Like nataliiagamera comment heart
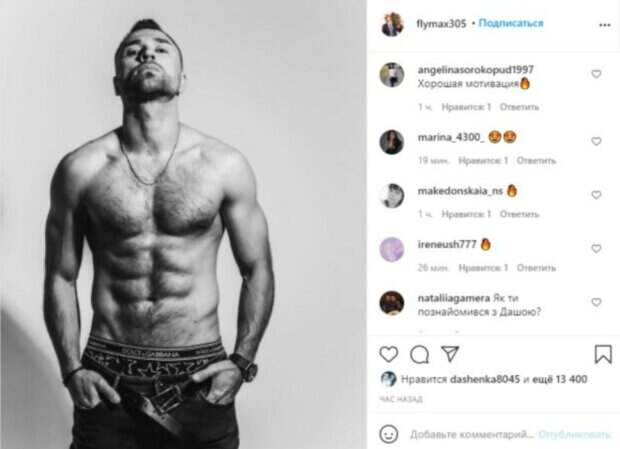Image resolution: width=620 pixels, height=449 pixels. [596, 302]
